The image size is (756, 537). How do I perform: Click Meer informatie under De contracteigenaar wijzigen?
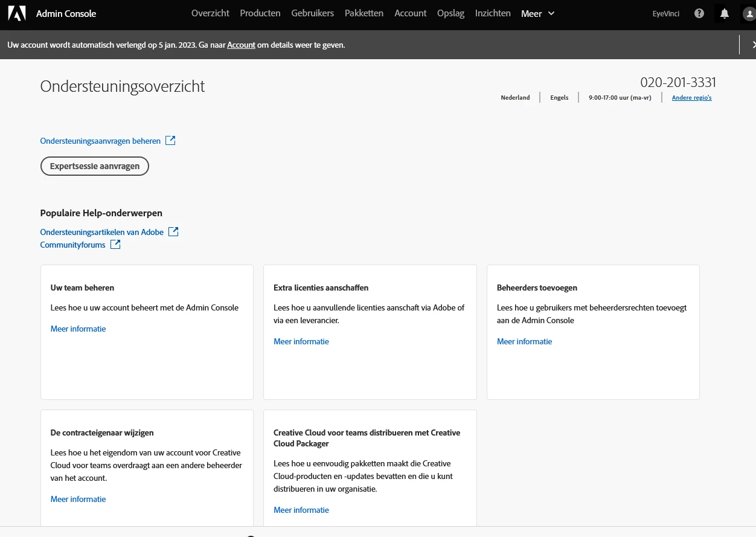click(78, 499)
